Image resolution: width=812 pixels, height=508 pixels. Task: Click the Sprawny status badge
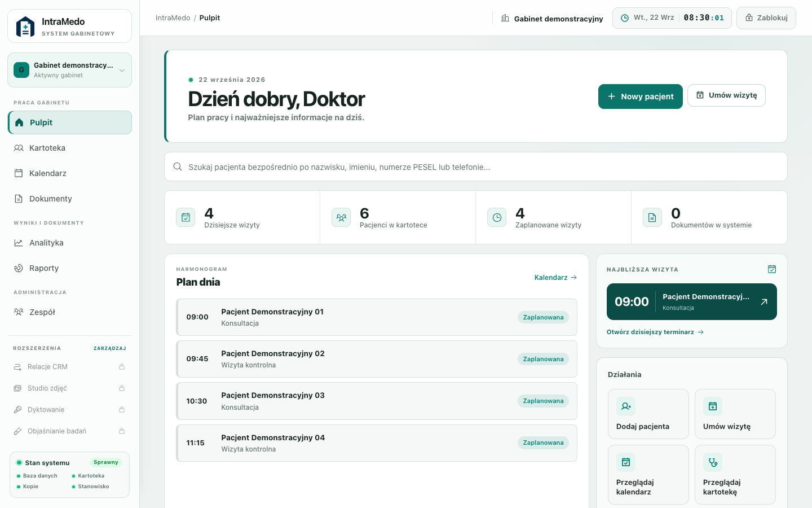coord(106,462)
